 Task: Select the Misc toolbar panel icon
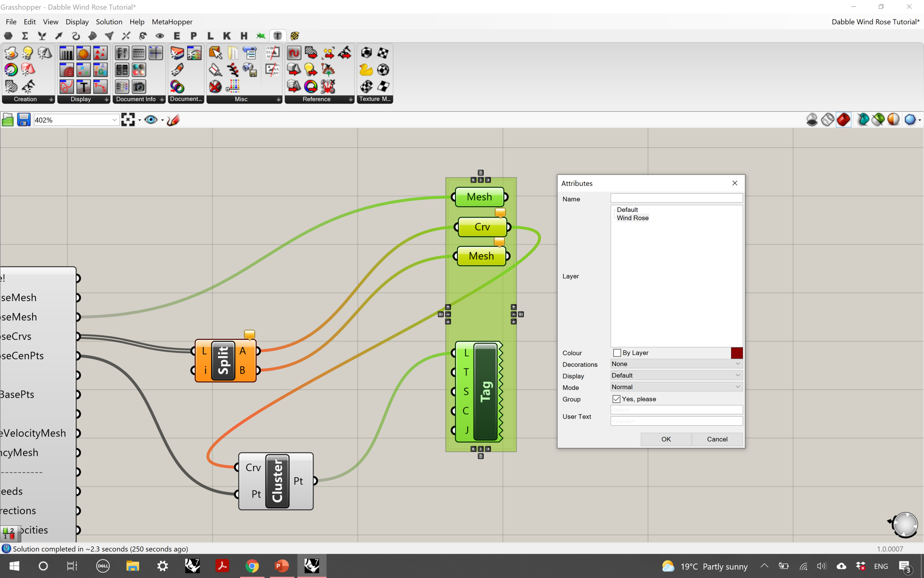(x=241, y=99)
